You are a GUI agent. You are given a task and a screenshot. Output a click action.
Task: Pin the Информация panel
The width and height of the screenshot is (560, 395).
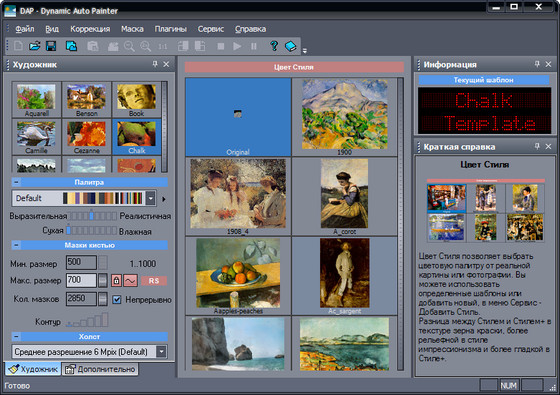point(537,64)
